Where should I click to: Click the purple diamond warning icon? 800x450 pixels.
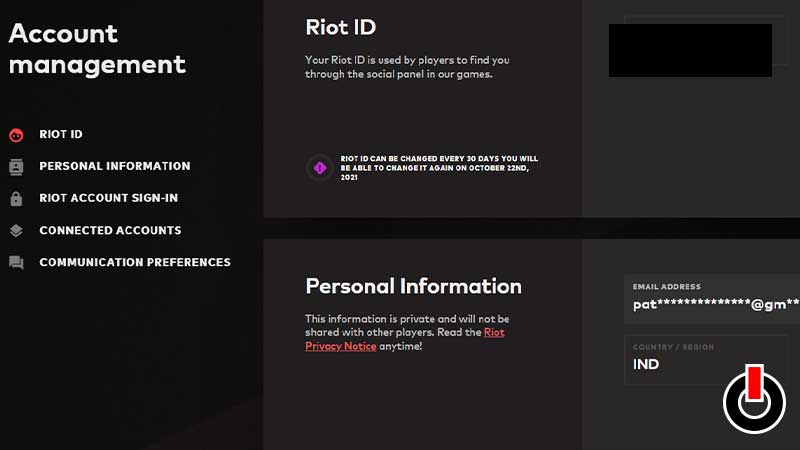pyautogui.click(x=320, y=168)
